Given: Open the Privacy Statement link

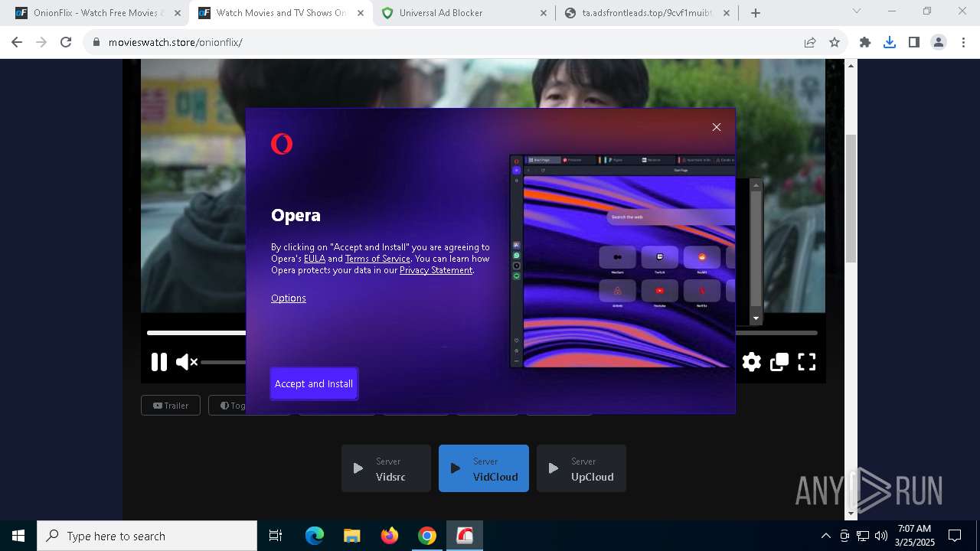Looking at the screenshot, I should [436, 270].
